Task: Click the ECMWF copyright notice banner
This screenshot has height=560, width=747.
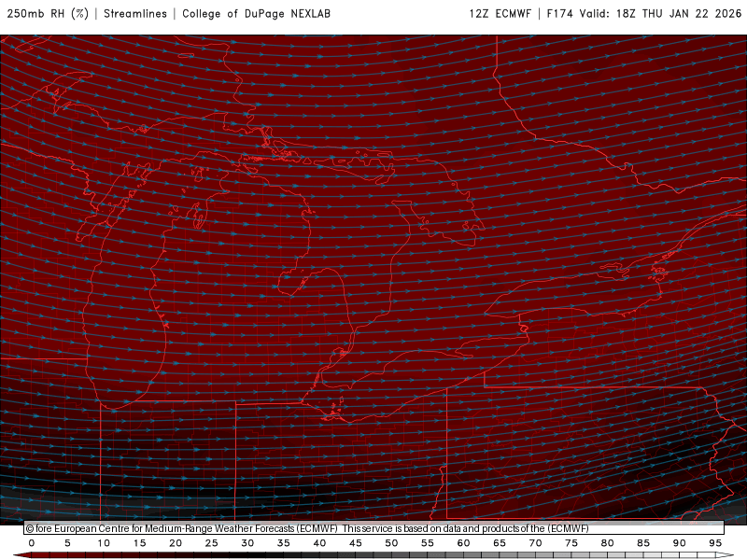Action: click(x=374, y=528)
